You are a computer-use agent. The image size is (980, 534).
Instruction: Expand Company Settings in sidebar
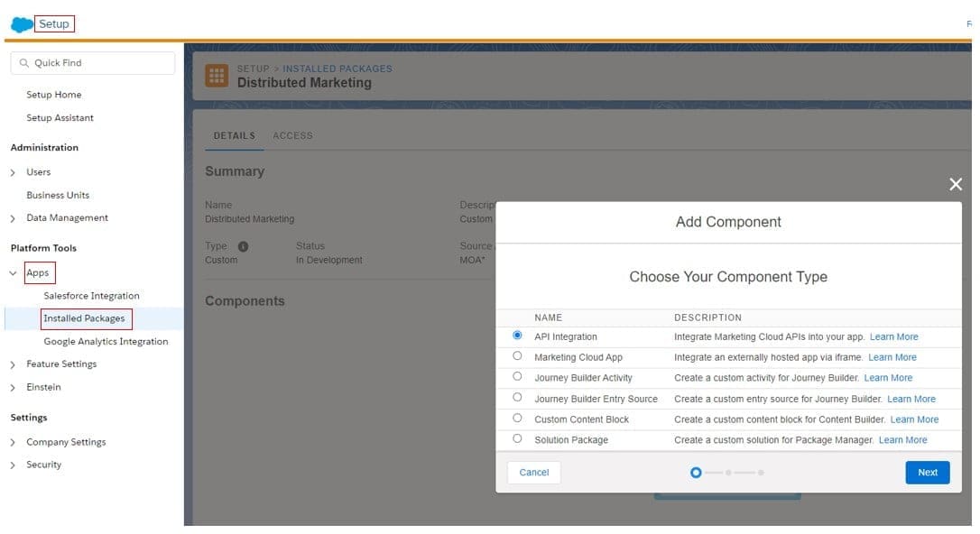click(x=13, y=443)
